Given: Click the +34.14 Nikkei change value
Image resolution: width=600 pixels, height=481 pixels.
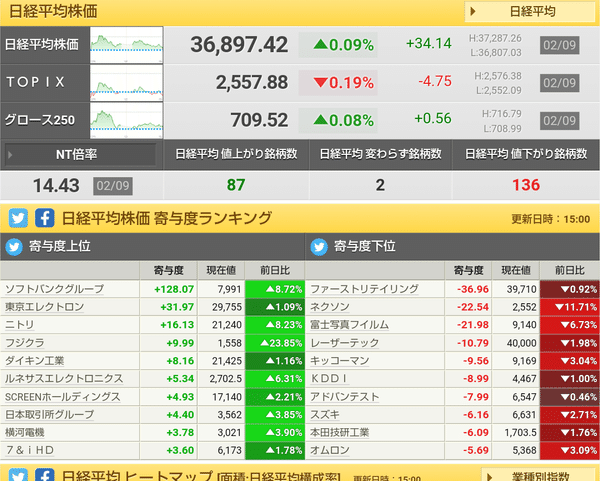Looking at the screenshot, I should pos(429,43).
